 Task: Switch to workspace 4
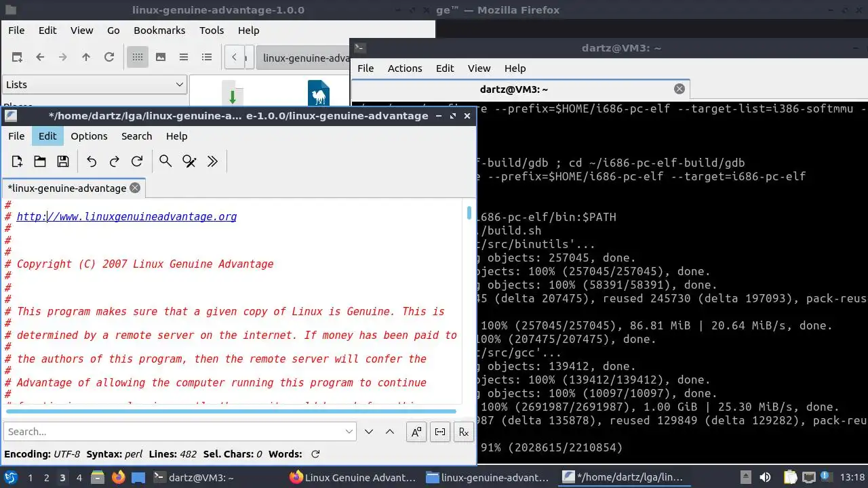pos(79,478)
